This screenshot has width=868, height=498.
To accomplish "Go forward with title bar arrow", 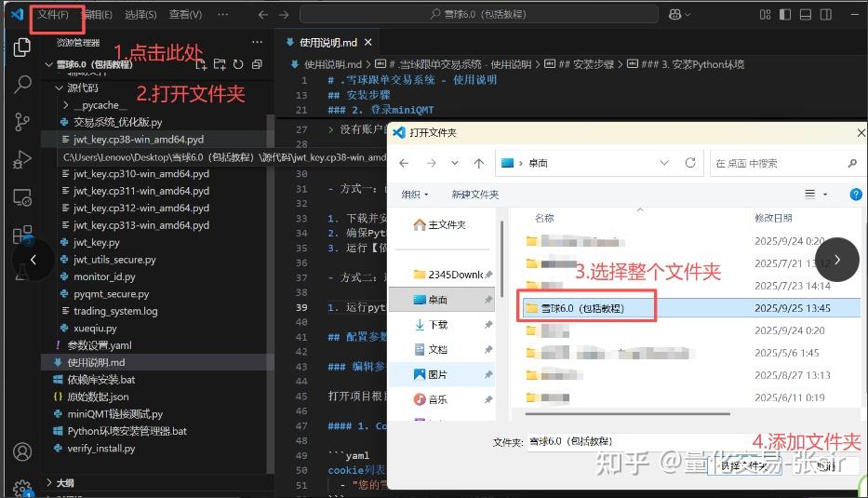I will click(x=284, y=15).
